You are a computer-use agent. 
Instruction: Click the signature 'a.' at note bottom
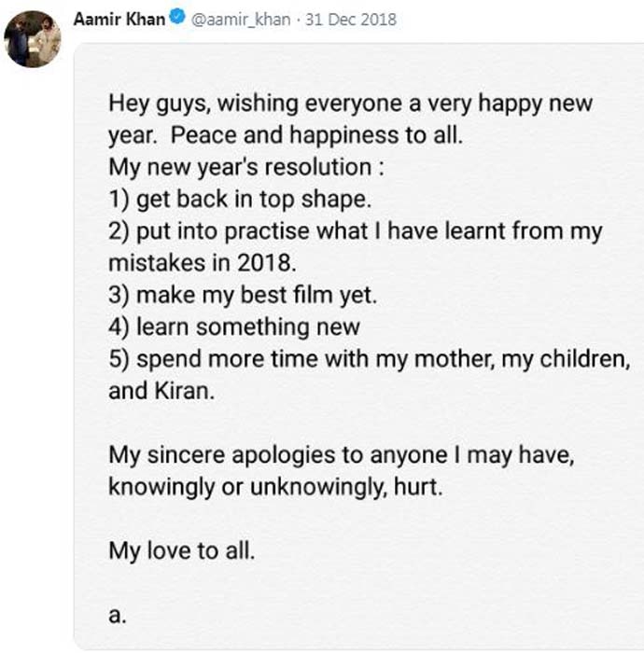pos(117,615)
